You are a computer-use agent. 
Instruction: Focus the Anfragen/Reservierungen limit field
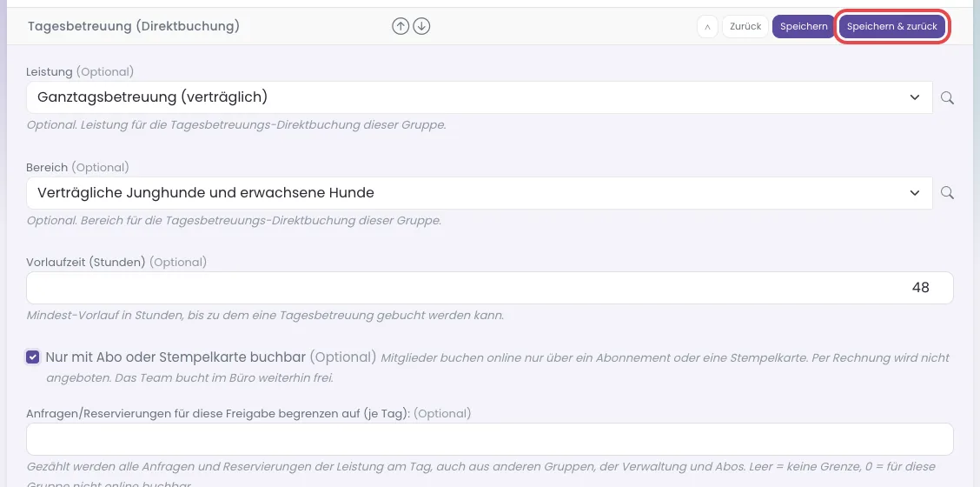pos(489,439)
